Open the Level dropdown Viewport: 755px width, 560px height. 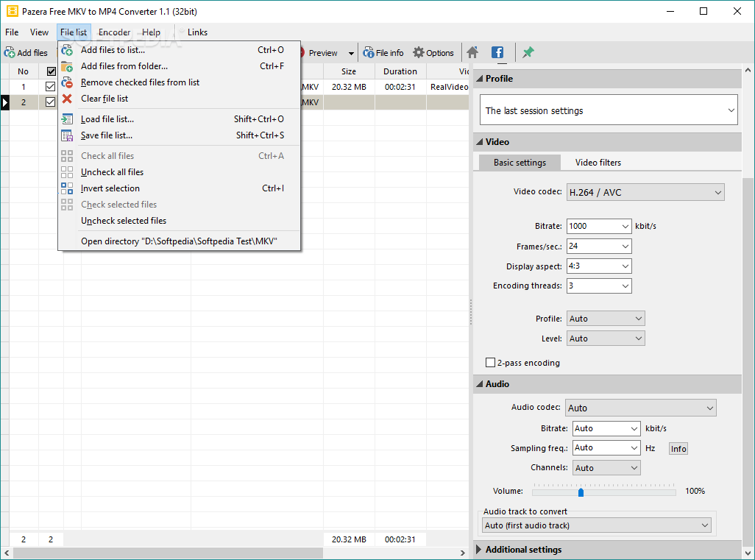pyautogui.click(x=606, y=339)
